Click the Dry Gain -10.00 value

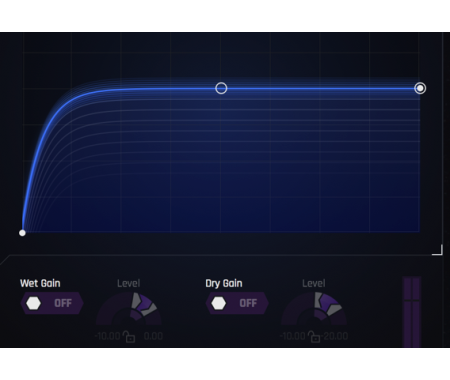point(293,336)
